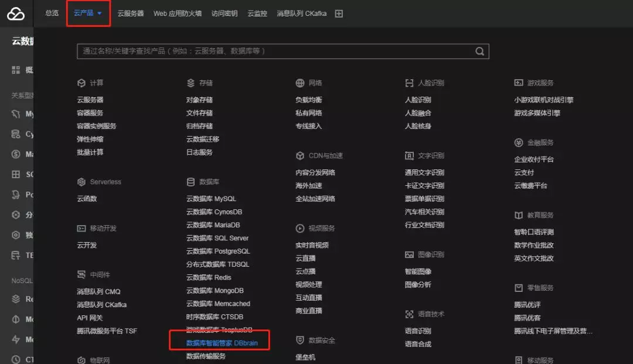Image resolution: width=633 pixels, height=364 pixels.
Task: Open 日志服务 under 存储
Action: (x=199, y=152)
